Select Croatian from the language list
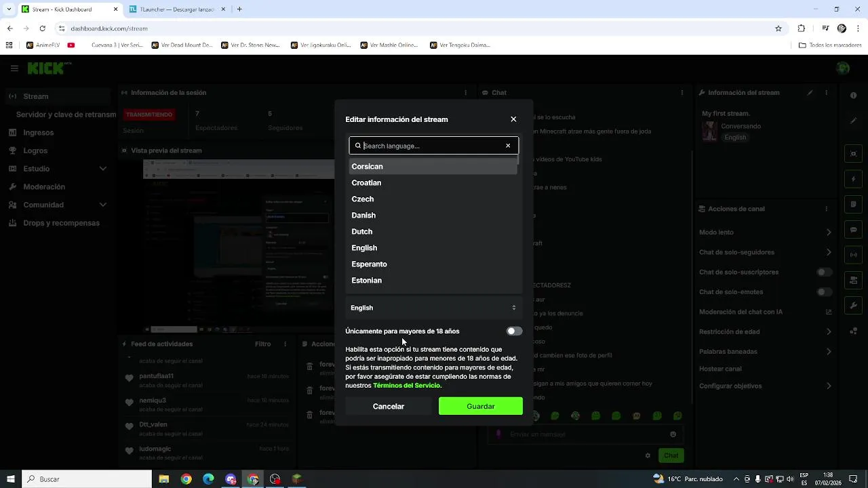Viewport: 868px width, 488px height. tap(433, 183)
